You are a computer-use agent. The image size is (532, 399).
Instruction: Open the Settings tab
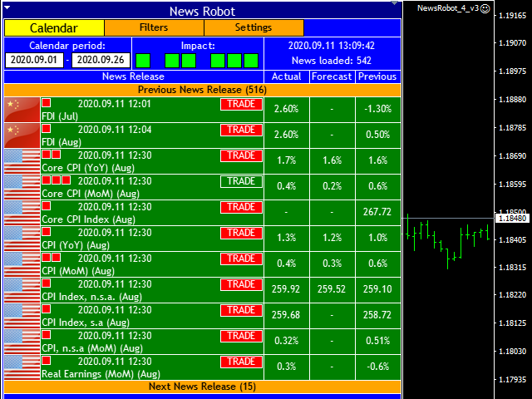click(253, 27)
